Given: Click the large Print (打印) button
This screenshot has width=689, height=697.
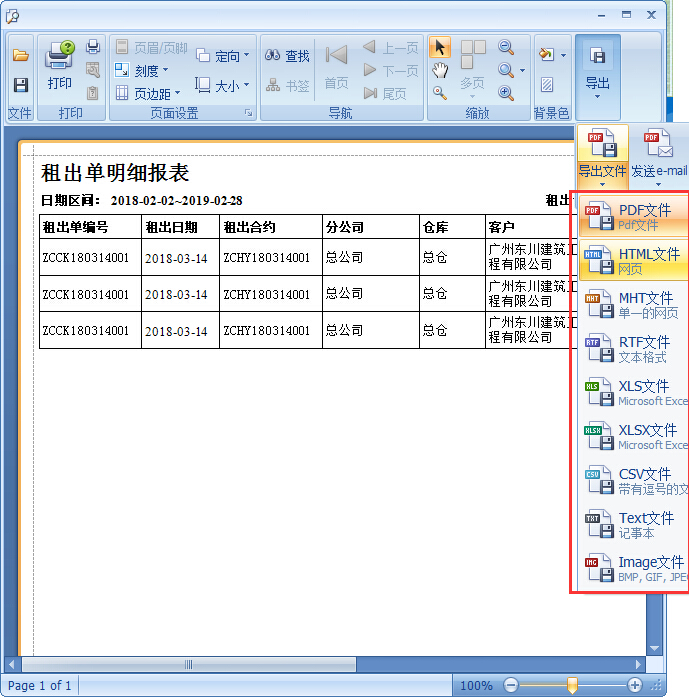Looking at the screenshot, I should point(60,68).
